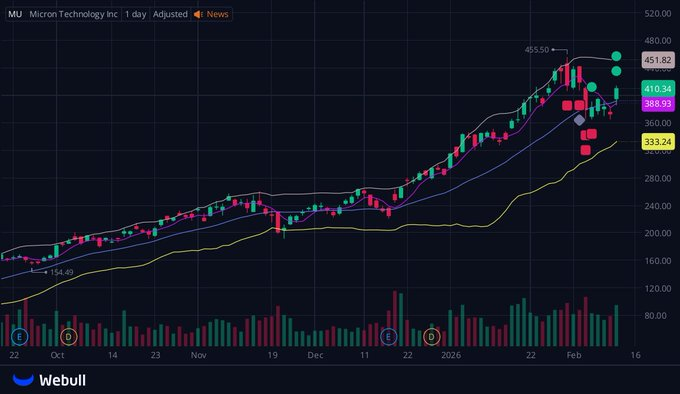Click the 11 date label

coord(364,355)
